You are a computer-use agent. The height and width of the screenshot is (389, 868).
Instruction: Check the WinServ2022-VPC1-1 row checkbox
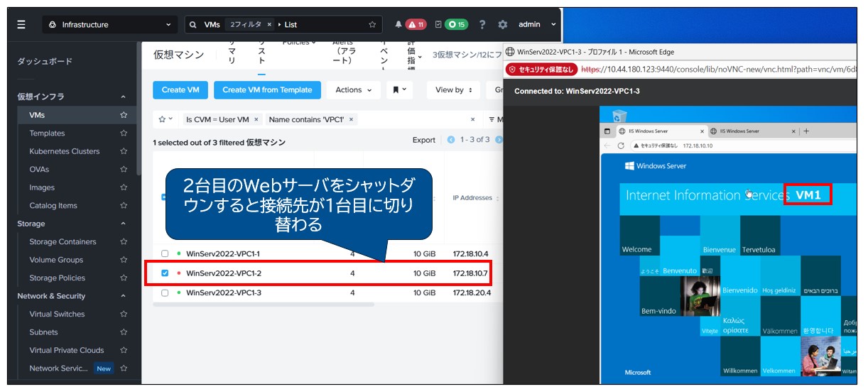pyautogui.click(x=165, y=253)
